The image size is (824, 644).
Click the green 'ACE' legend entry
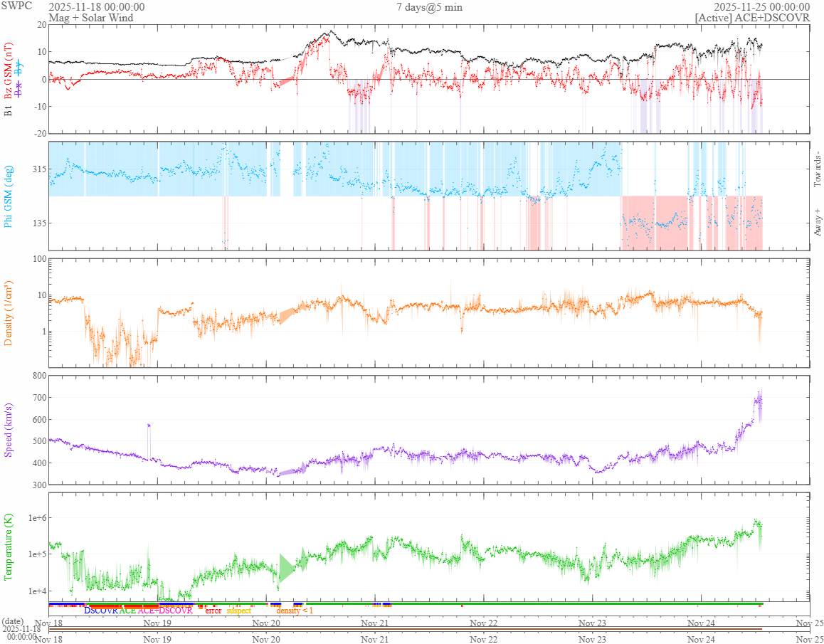[x=127, y=611]
